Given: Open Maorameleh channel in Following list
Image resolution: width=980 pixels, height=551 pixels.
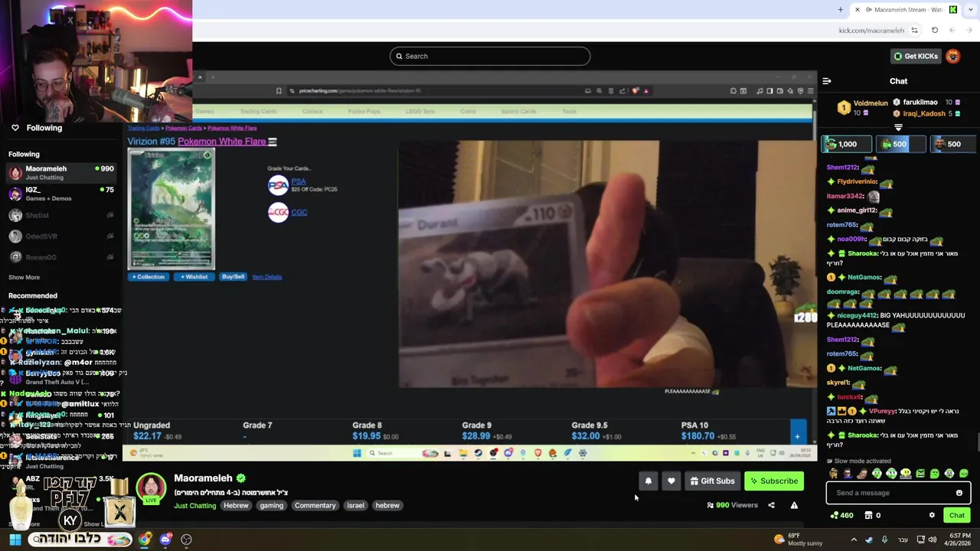Looking at the screenshot, I should coord(60,172).
